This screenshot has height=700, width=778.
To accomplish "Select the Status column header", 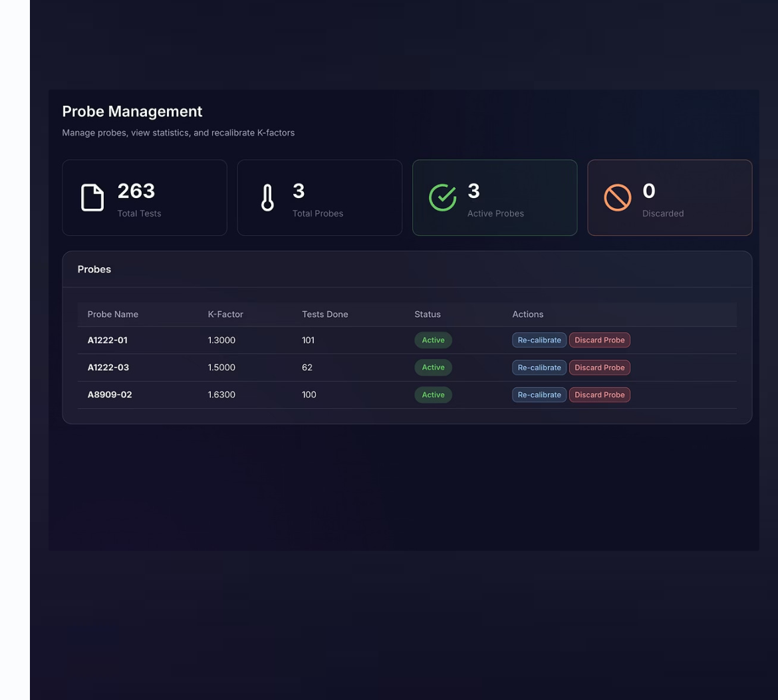I will click(427, 314).
